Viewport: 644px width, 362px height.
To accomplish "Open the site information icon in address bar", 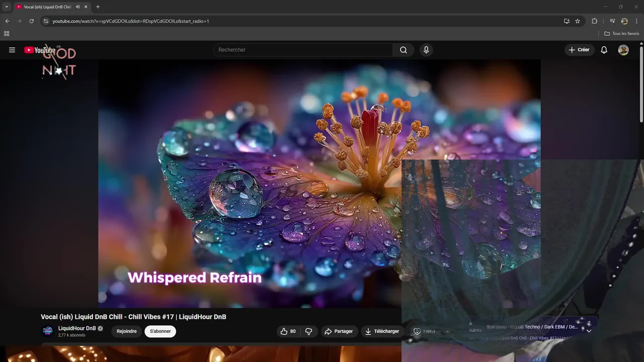I will pyautogui.click(x=46, y=21).
